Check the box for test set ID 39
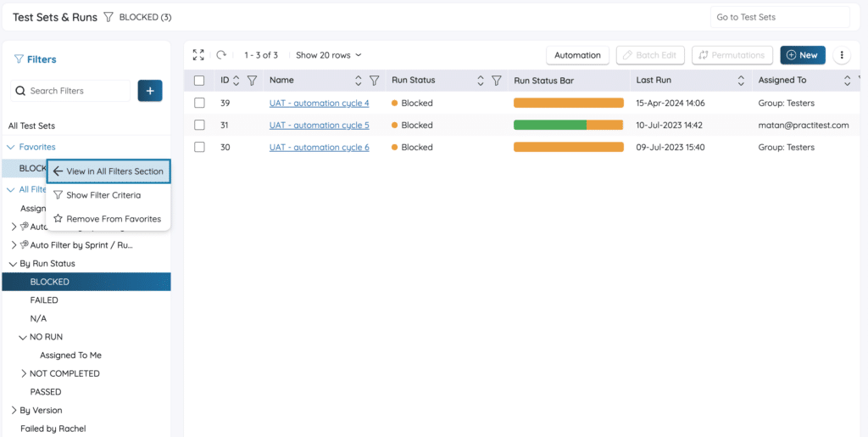The height and width of the screenshot is (437, 868). tap(199, 103)
